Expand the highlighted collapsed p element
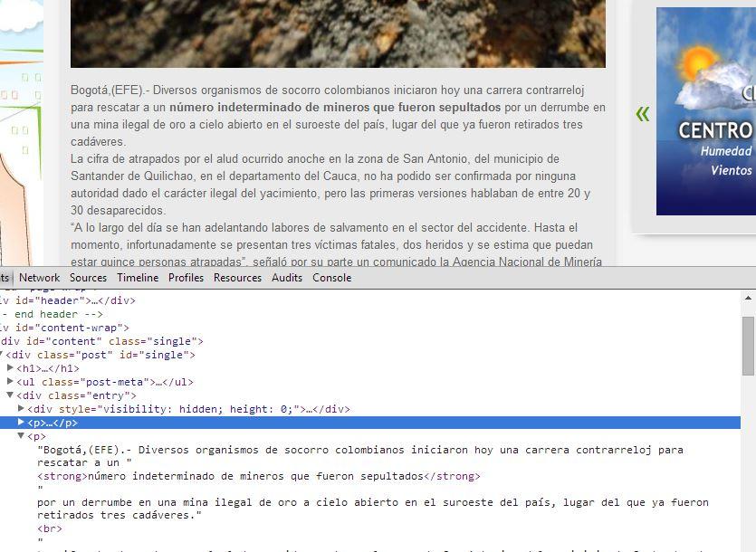Screen dimensions: 756x552 21,422
